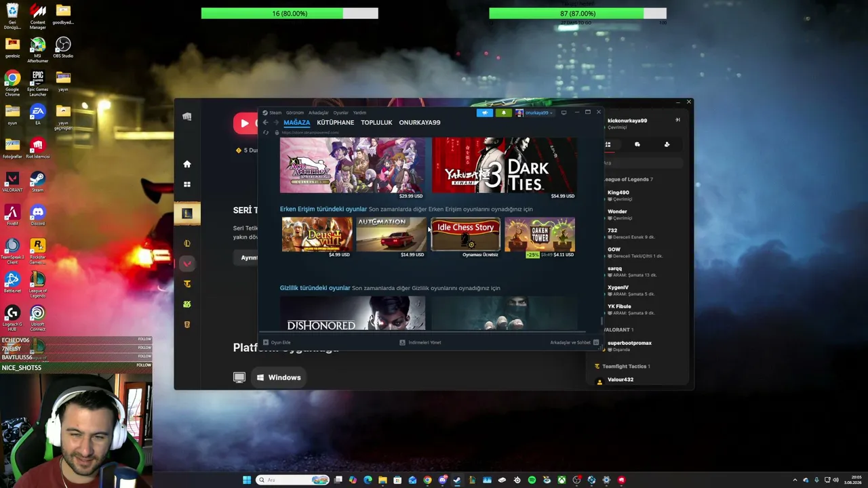
Task: Launch Google Chrome from desktop
Action: [x=12, y=83]
